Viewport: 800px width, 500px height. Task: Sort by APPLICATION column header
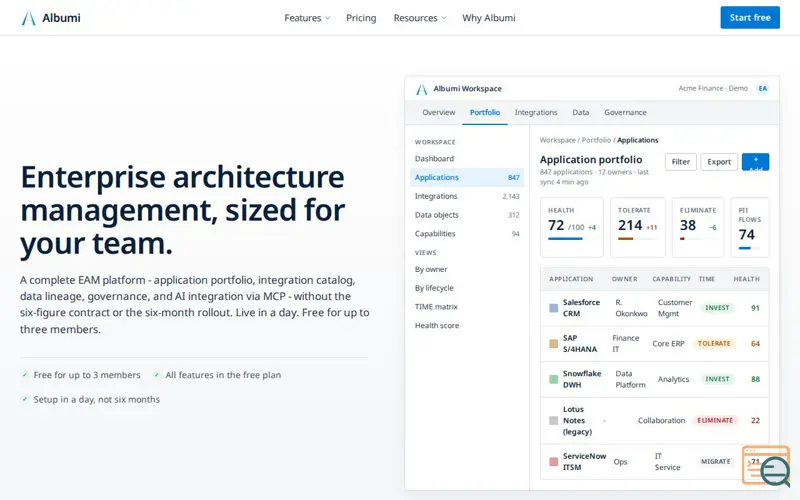point(571,279)
